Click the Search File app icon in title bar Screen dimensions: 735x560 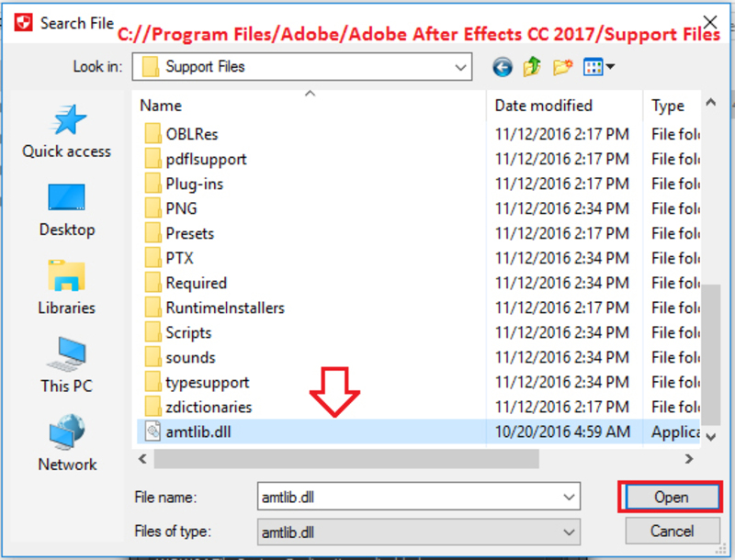(24, 22)
